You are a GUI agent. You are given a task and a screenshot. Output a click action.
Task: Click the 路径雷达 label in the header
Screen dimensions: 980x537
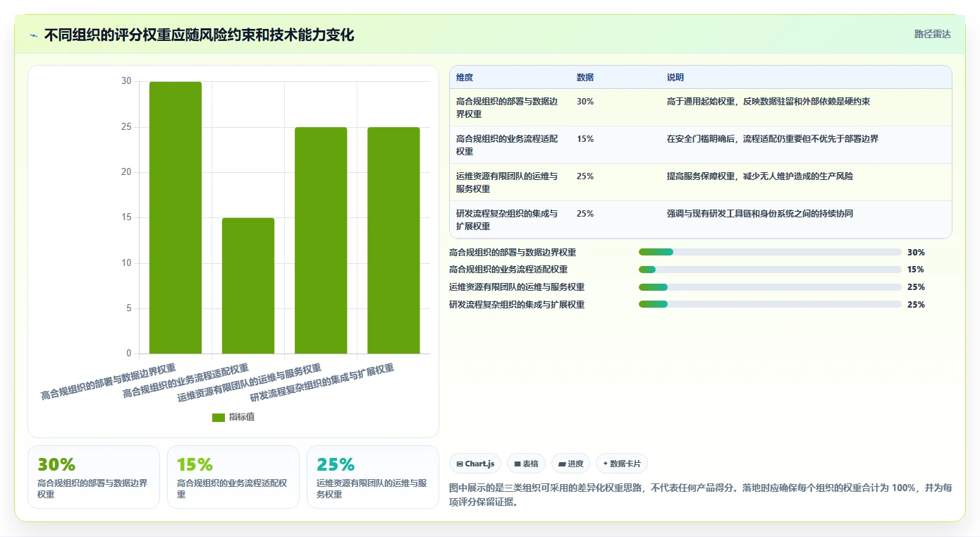(932, 34)
